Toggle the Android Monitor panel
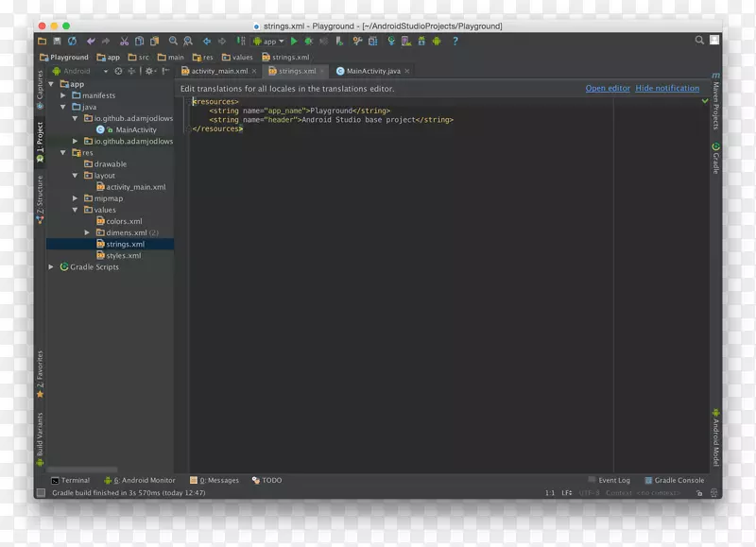756x547 pixels. [140, 480]
